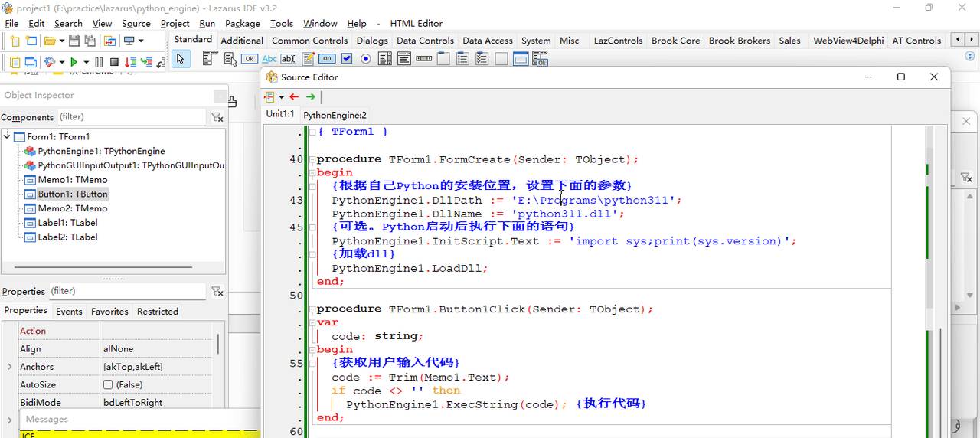
Task: Select the TGroupBox component icon
Action: click(x=443, y=58)
